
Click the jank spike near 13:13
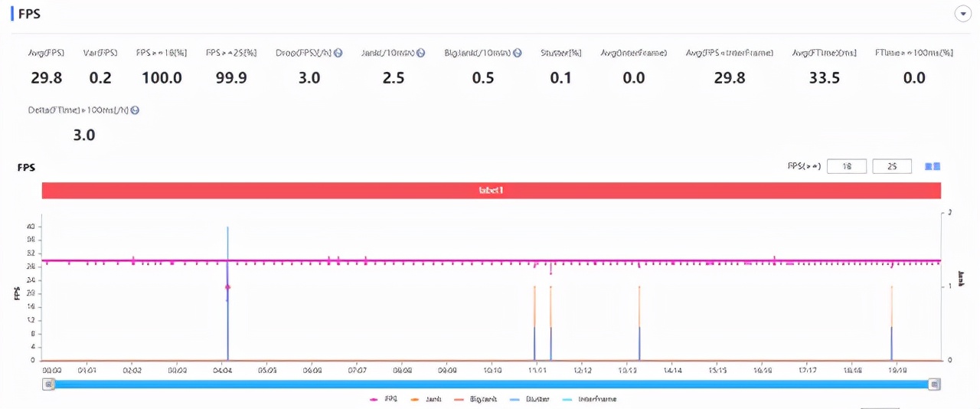tap(639, 322)
